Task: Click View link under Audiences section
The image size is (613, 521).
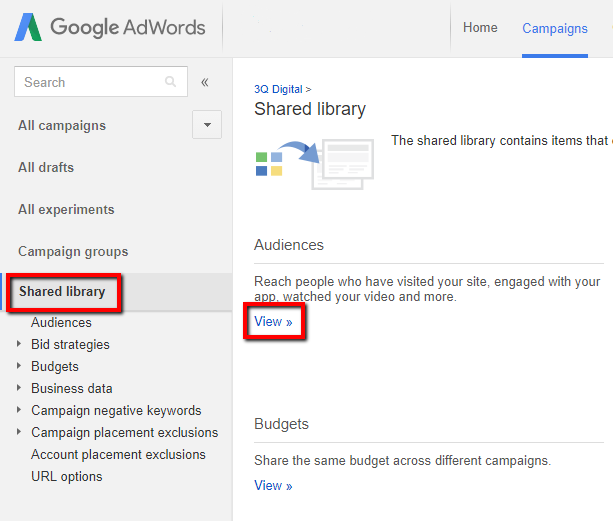Action: tap(273, 322)
